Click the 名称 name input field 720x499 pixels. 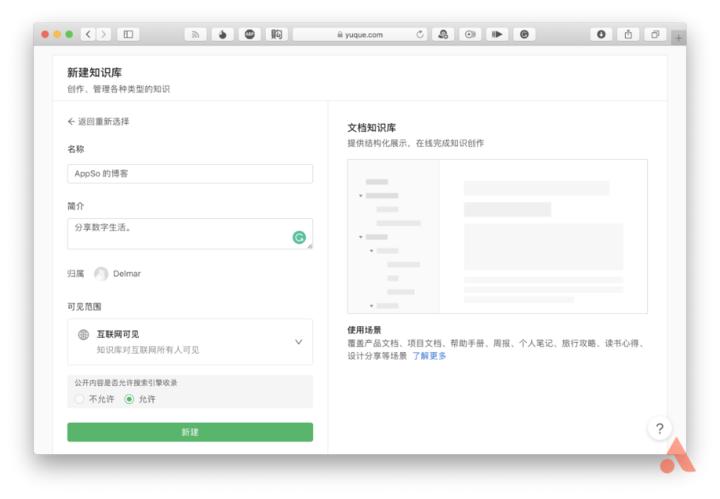190,174
